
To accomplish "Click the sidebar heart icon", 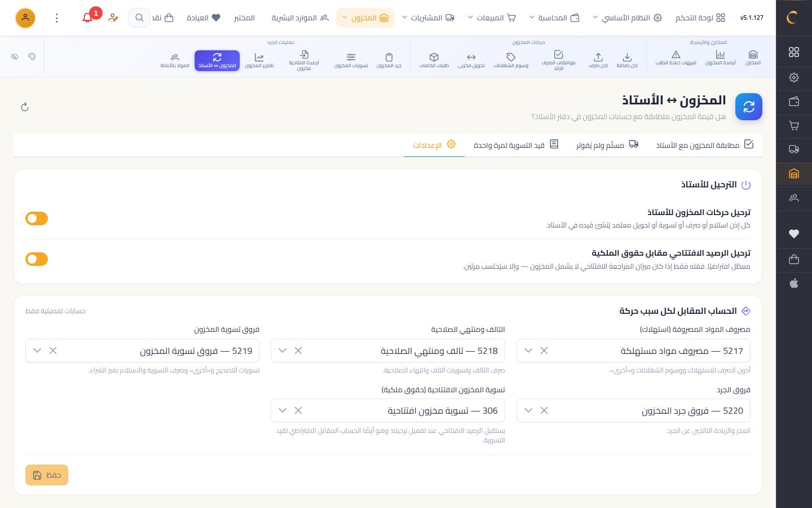I will (x=794, y=234).
